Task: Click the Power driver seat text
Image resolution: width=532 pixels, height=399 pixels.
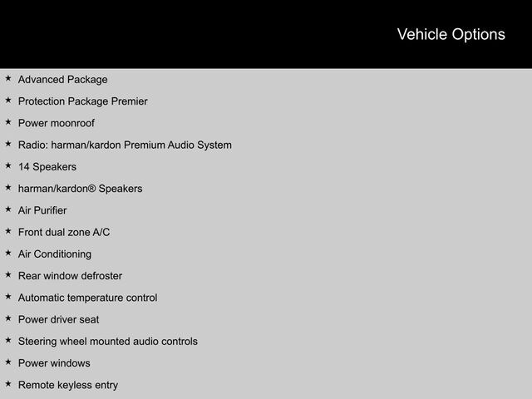Action: [58, 319]
